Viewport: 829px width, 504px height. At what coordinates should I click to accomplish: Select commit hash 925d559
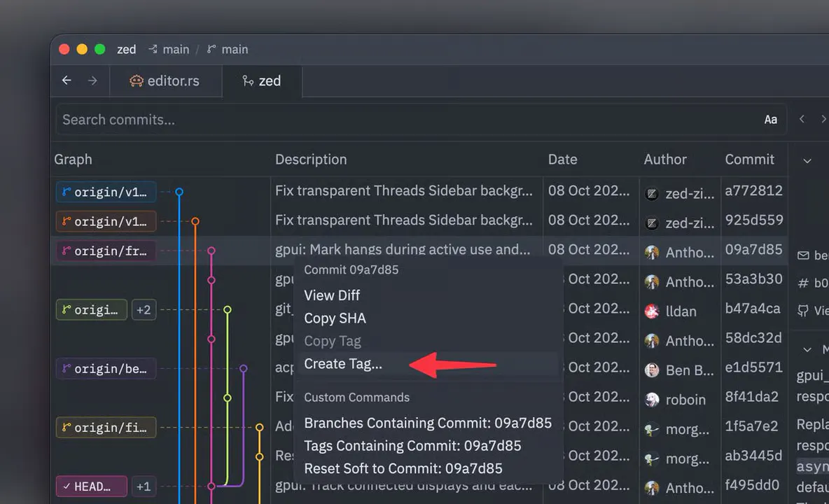(x=754, y=220)
